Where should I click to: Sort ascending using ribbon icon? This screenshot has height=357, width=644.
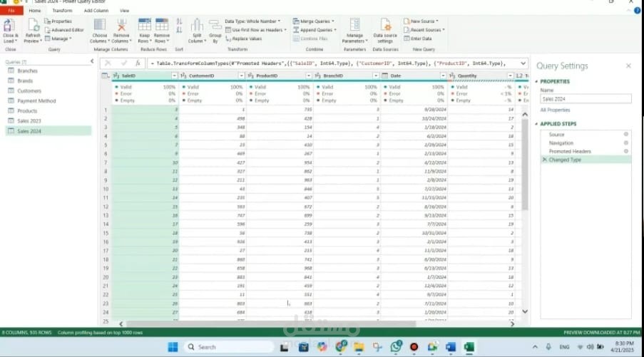179,21
